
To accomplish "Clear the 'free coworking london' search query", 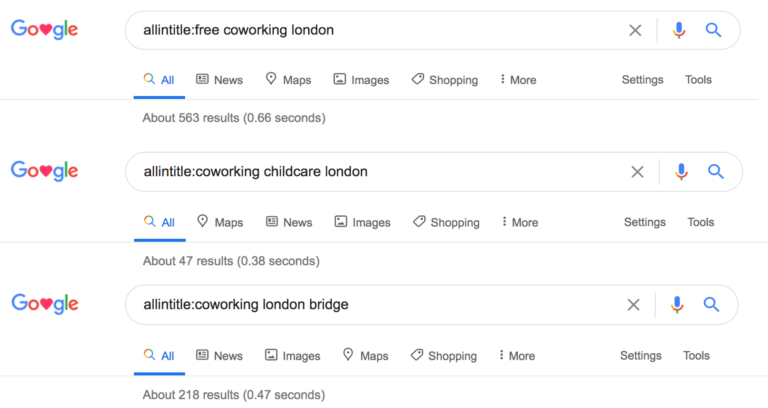I will [635, 30].
